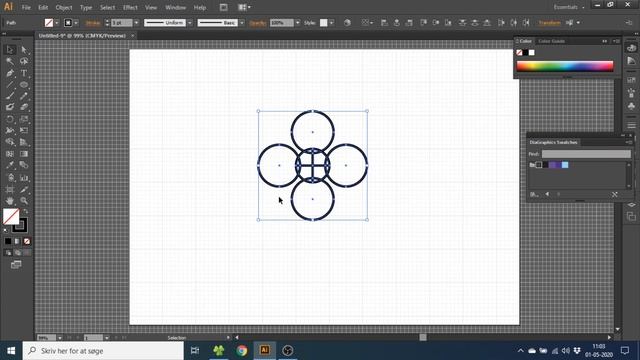Open the stroke weight dropdown arrow
The height and width of the screenshot is (360, 640).
136,23
